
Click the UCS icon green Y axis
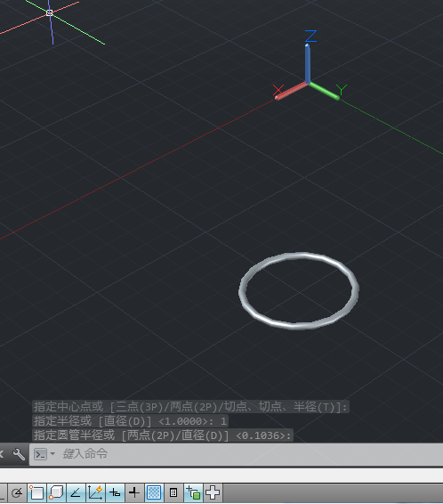(x=324, y=91)
